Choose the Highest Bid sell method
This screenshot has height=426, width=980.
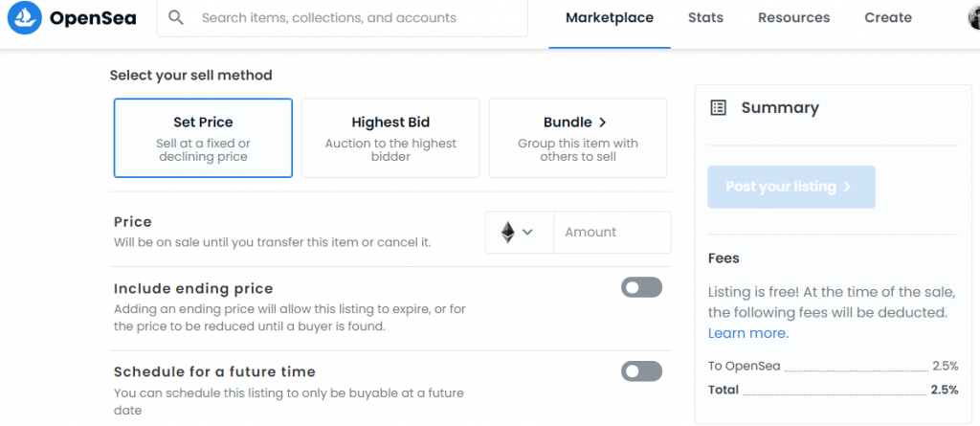(x=390, y=138)
